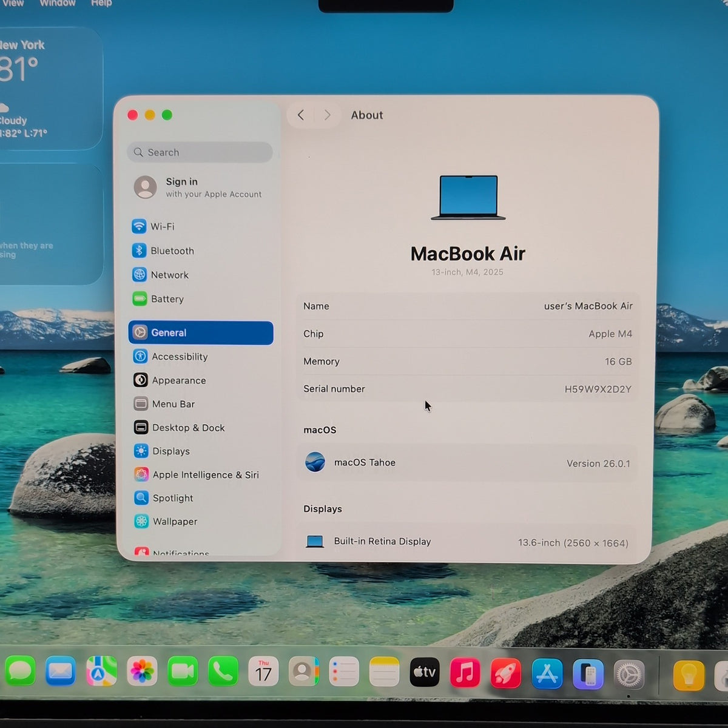
Task: Open Contacts from the Dock
Action: tap(303, 672)
